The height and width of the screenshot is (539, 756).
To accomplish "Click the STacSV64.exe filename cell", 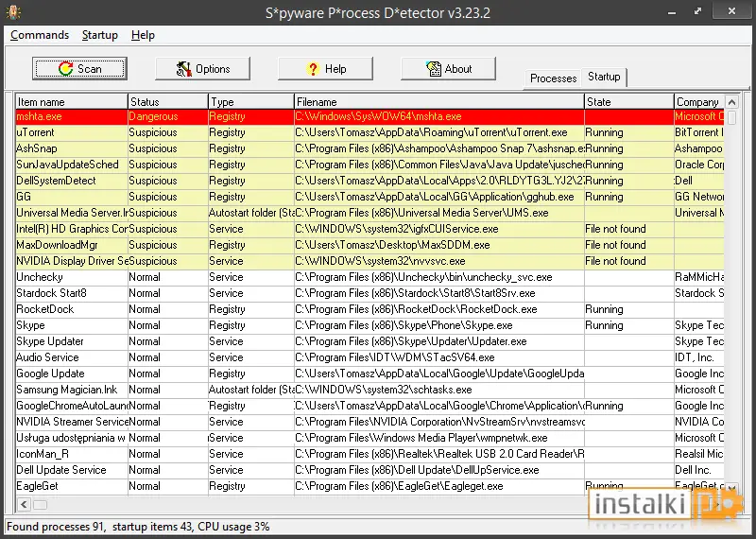I will tap(439, 357).
